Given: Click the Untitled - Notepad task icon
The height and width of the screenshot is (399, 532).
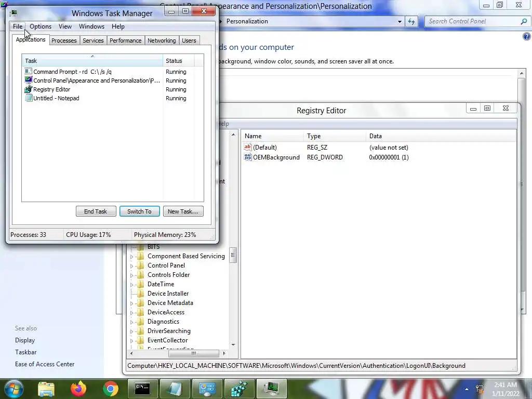Looking at the screenshot, I should 29,98.
